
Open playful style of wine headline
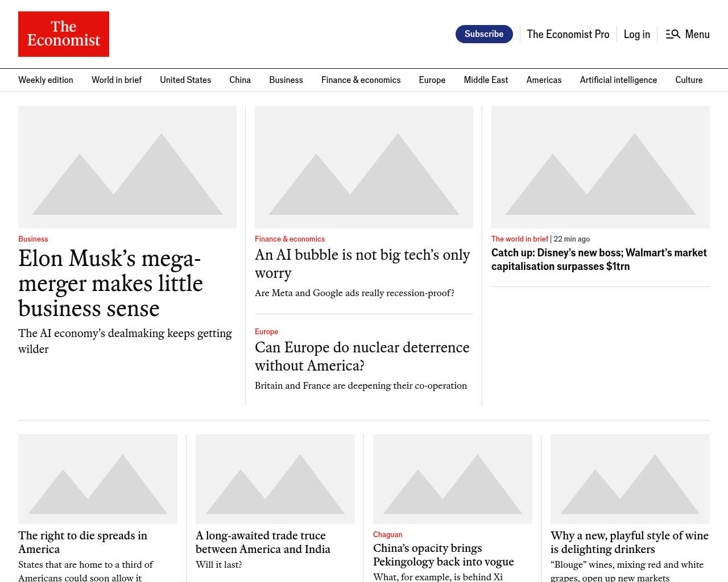[630, 542]
